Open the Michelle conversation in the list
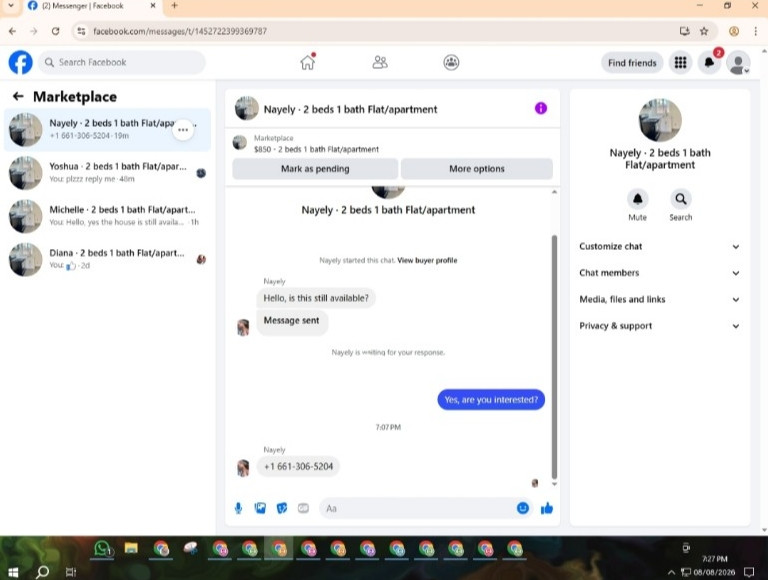This screenshot has width=768, height=580. coord(107,216)
